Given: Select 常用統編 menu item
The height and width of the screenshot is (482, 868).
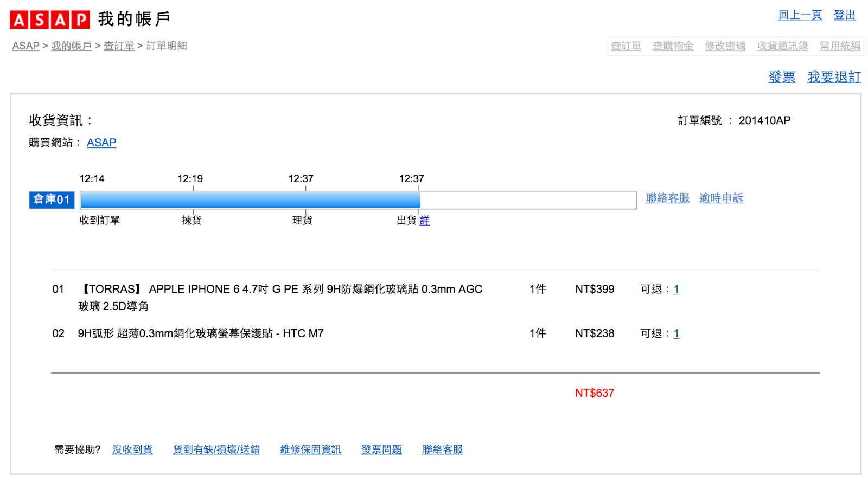Looking at the screenshot, I should [x=840, y=46].
